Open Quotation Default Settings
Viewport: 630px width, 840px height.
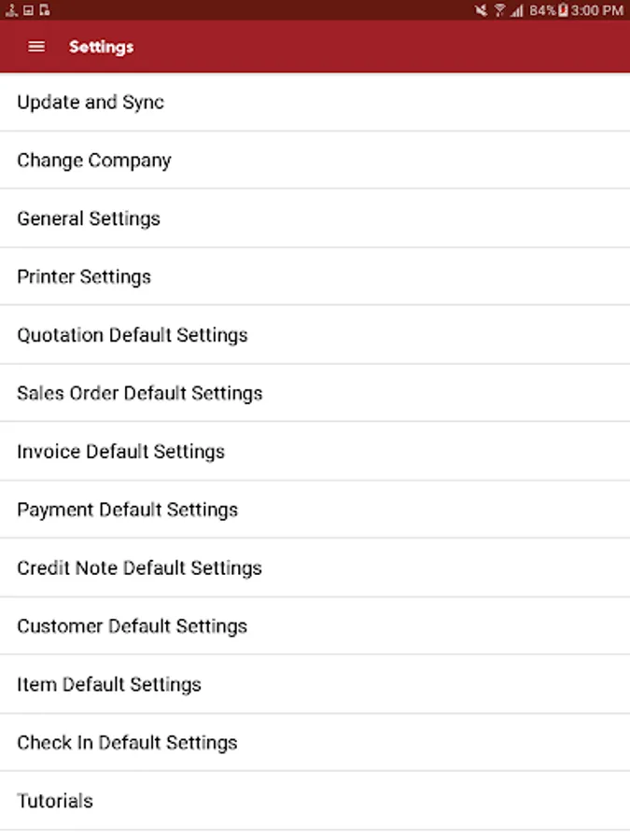[133, 335]
